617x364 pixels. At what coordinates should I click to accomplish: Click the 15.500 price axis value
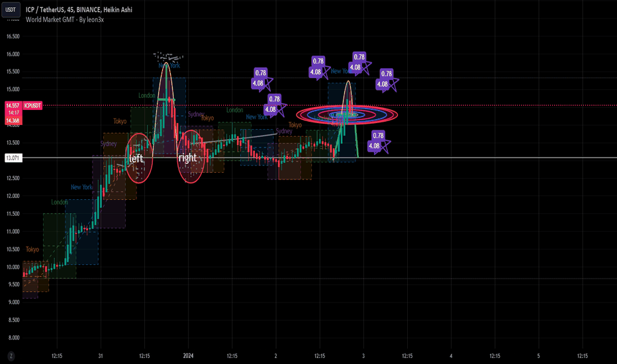pos(13,71)
